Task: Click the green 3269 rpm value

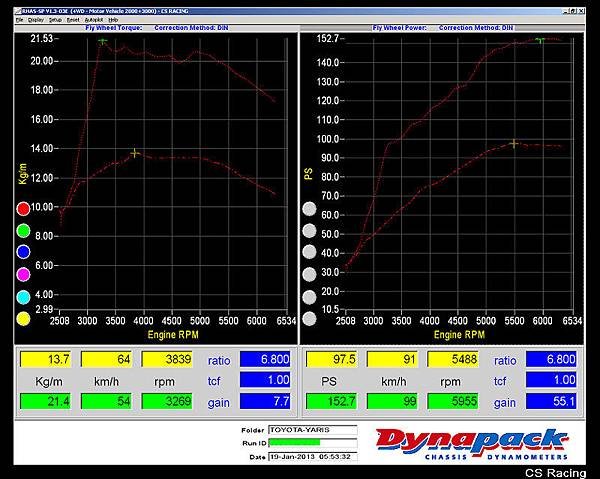Action: pos(167,401)
